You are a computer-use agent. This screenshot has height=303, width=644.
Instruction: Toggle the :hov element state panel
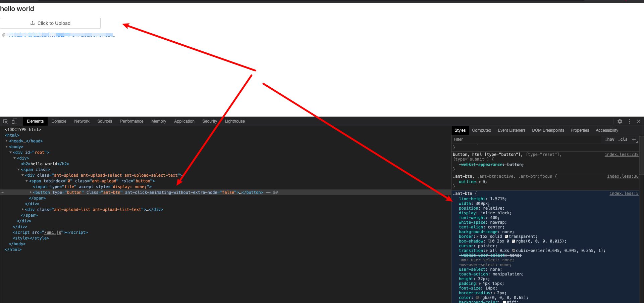tap(610, 139)
